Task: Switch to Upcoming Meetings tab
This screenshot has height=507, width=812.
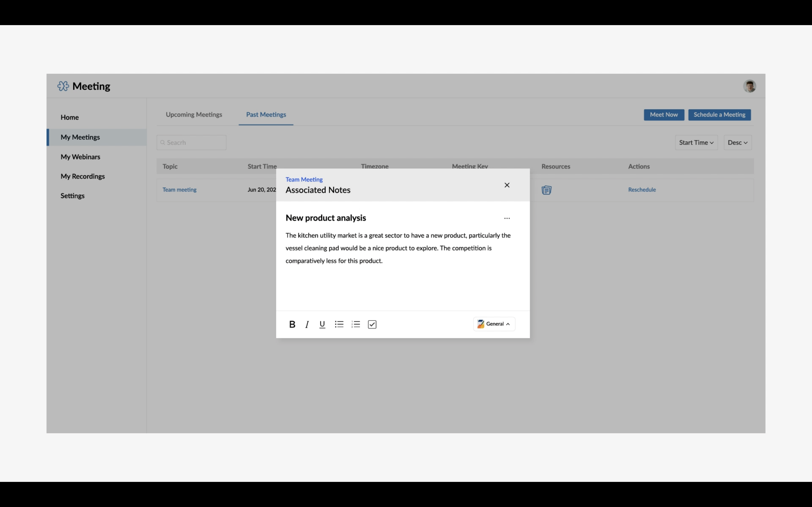Action: click(x=194, y=115)
